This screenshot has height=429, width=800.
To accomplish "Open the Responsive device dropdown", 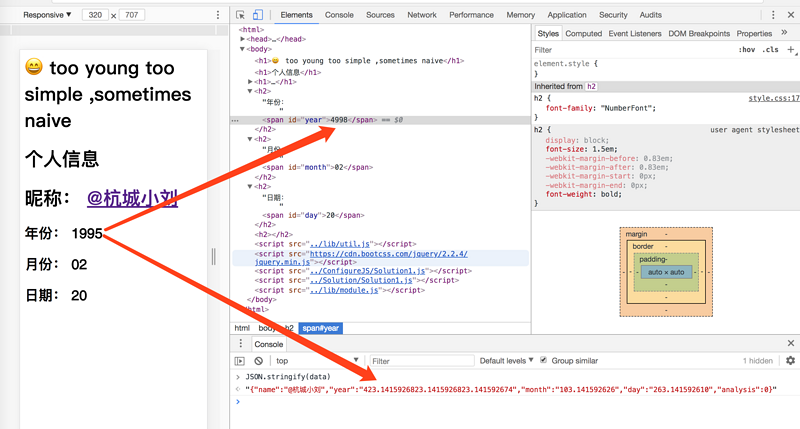I will click(47, 15).
